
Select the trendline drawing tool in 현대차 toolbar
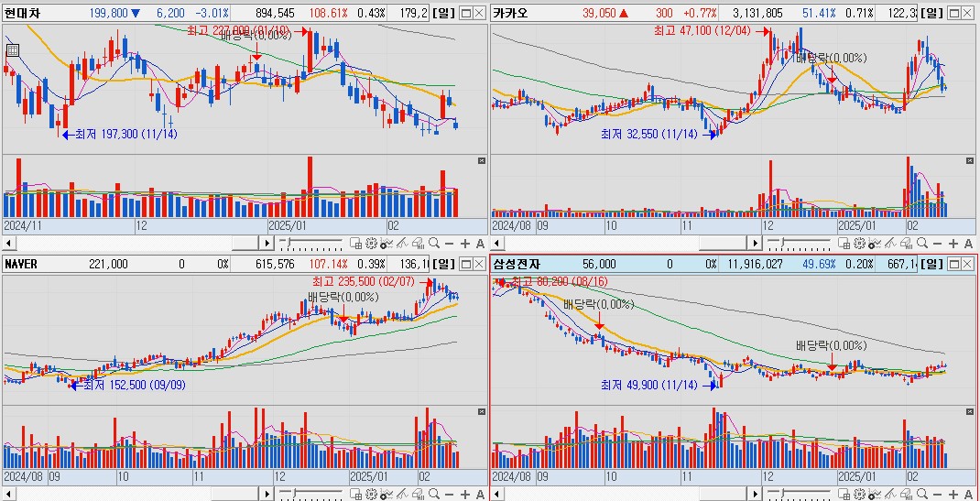[402, 243]
